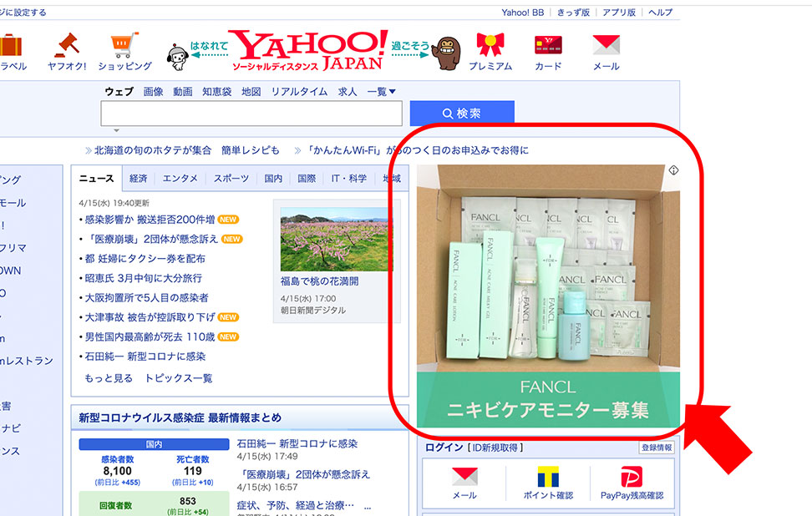
Task: Click the Yahoo! JAPAN logo
Action: coord(308,50)
